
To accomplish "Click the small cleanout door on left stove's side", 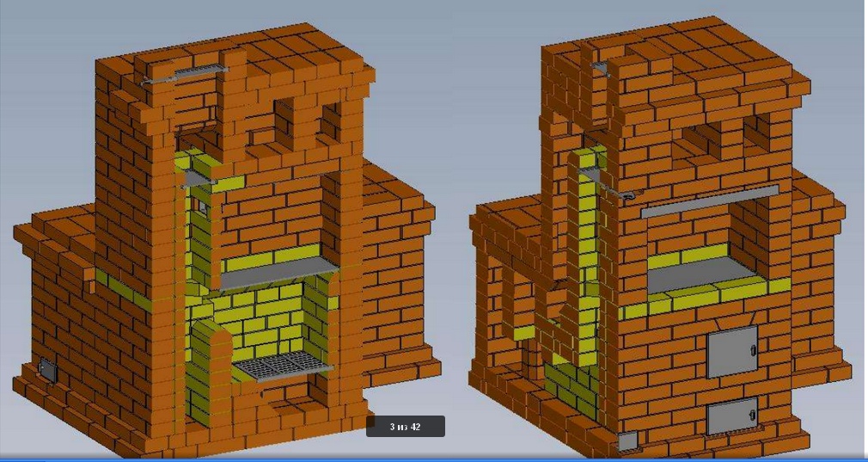I will (x=48, y=371).
